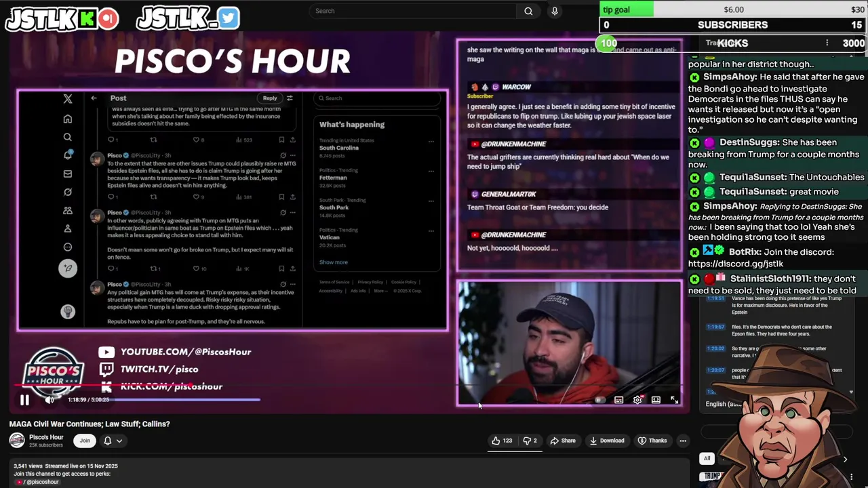Screen dimensions: 868x488
Task: Like the video showing 123 likes
Action: click(x=502, y=441)
